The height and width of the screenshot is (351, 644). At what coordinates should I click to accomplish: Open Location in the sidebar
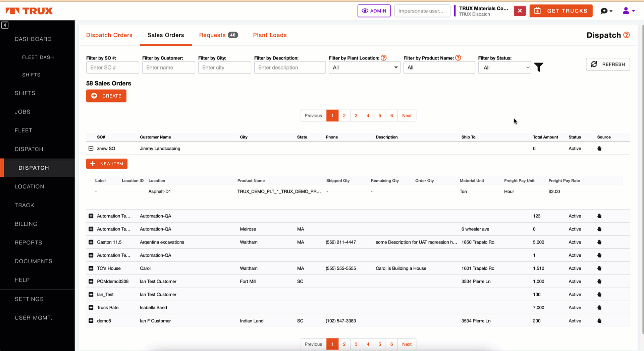click(30, 186)
